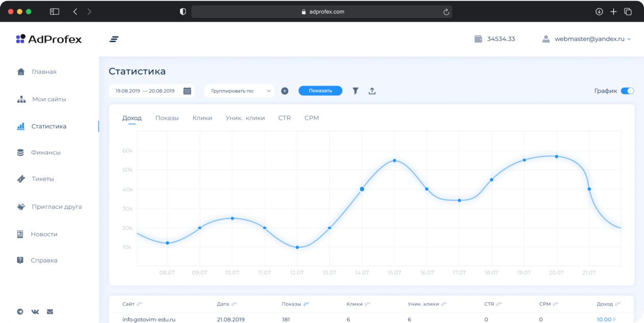
Task: Click the VK social icon
Action: 35,311
